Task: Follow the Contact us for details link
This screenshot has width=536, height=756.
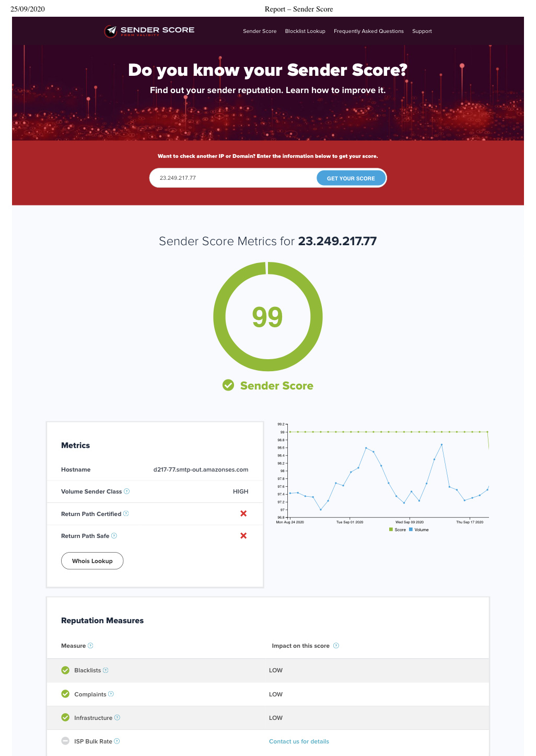Action: click(x=299, y=741)
